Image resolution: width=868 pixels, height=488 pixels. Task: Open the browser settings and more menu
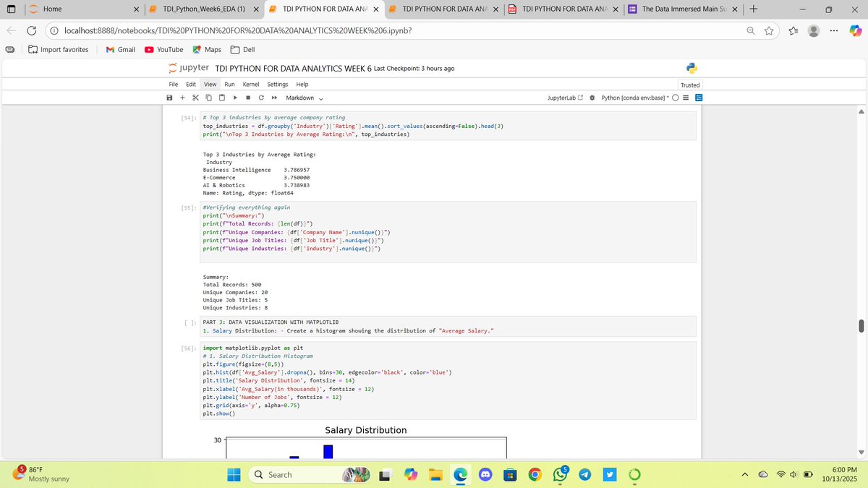coord(835,31)
